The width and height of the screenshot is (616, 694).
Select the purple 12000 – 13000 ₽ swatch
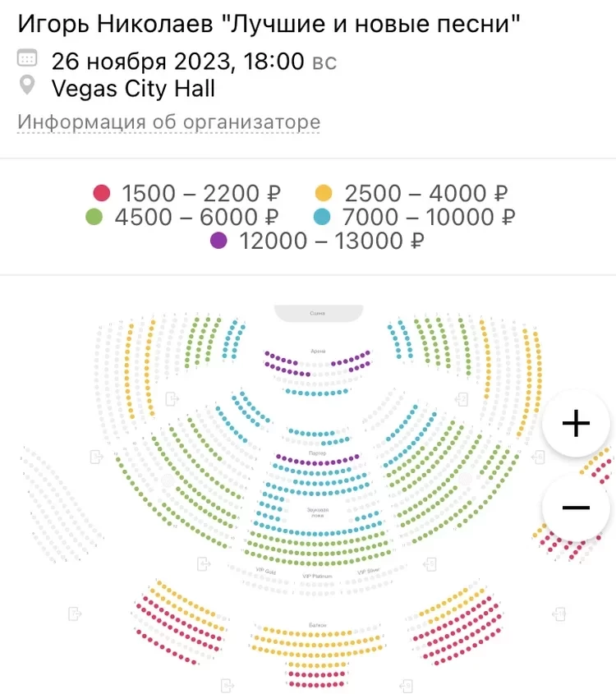coord(218,241)
